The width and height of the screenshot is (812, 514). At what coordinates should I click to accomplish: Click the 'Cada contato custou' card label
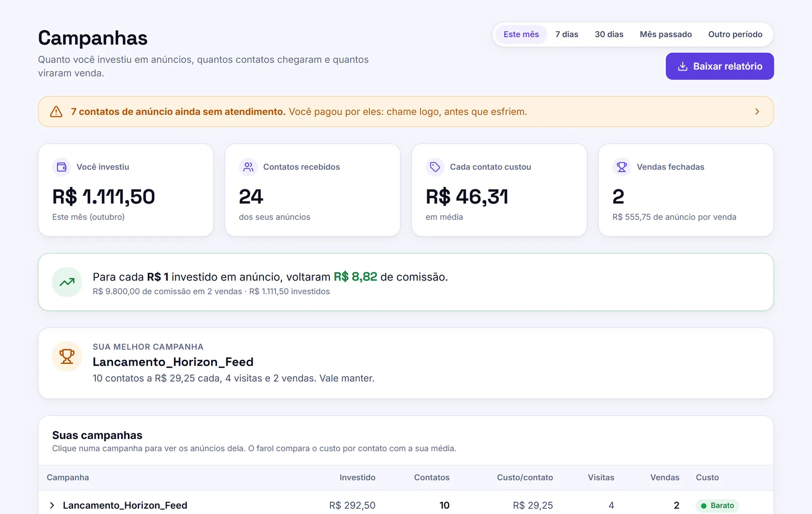pos(491,167)
